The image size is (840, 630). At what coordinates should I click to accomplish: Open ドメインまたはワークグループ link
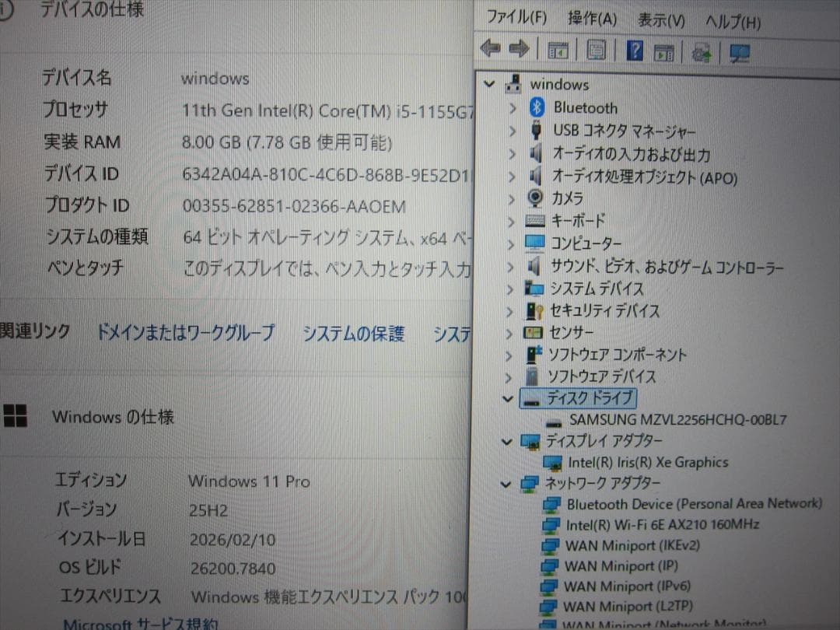[x=185, y=333]
